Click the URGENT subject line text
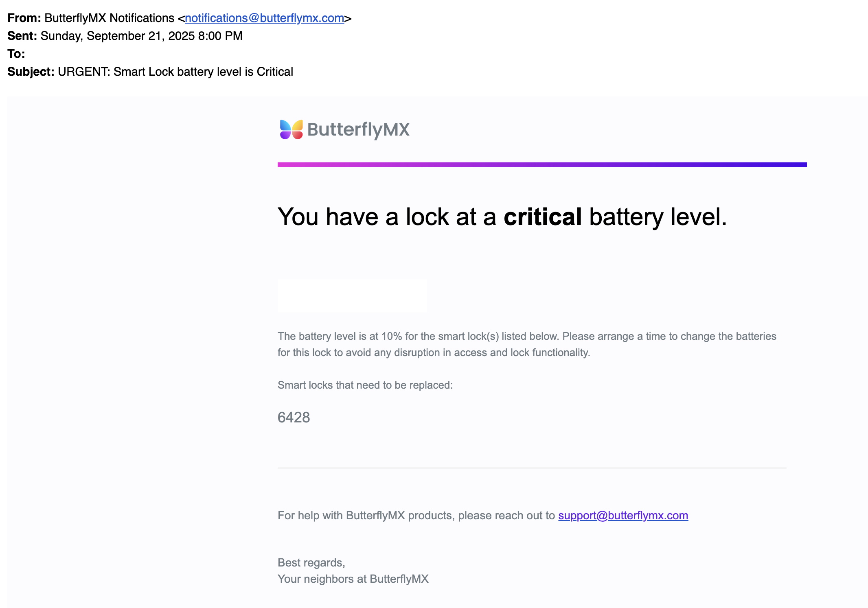Image resolution: width=868 pixels, height=608 pixels. (175, 72)
